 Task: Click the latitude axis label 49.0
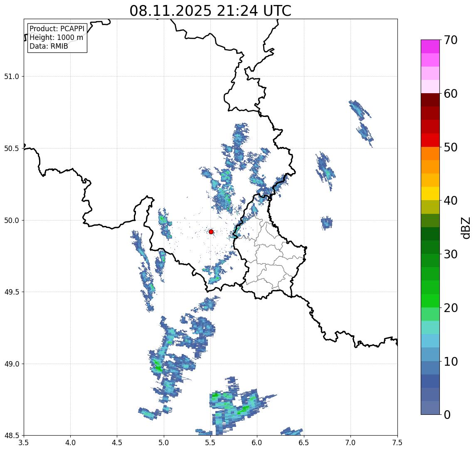point(12,364)
